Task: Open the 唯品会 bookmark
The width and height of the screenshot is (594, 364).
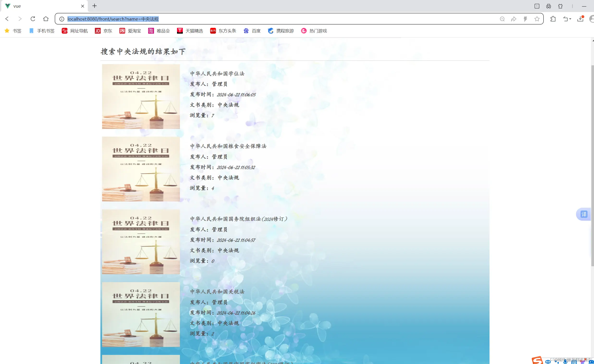Action: tap(159, 31)
